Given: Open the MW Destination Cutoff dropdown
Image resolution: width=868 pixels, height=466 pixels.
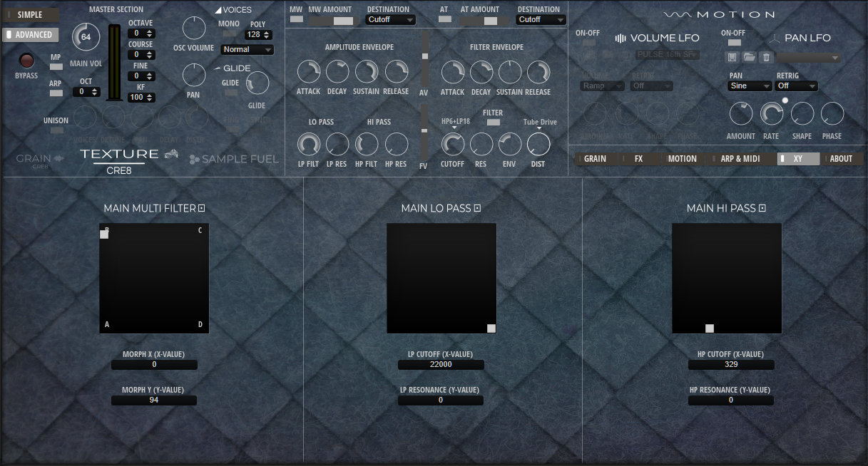Looking at the screenshot, I should tap(390, 20).
